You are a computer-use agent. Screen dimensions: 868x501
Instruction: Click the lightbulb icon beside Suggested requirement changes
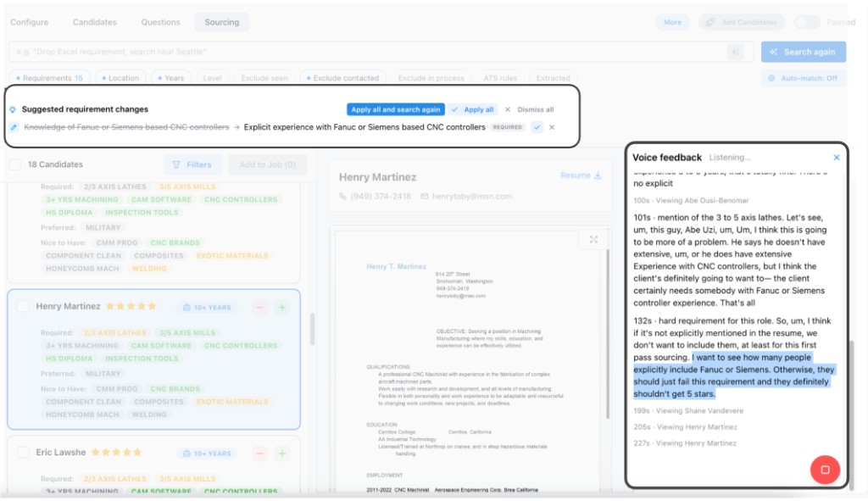coord(13,109)
